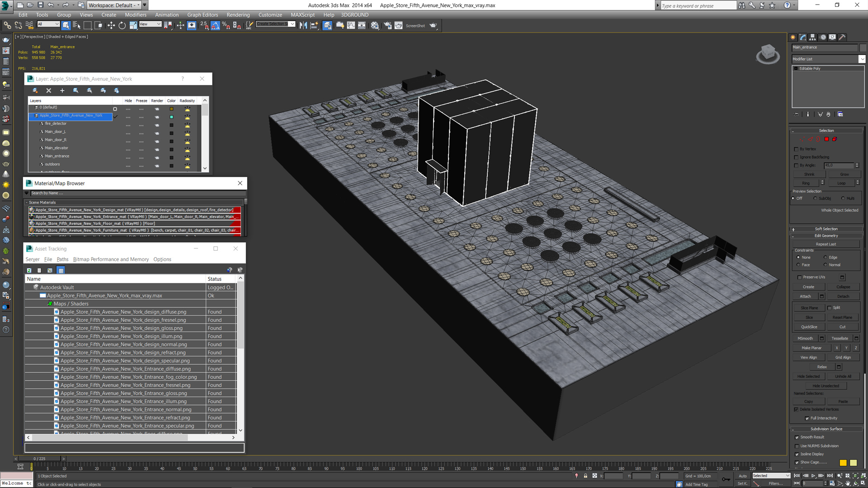
Task: Open the Material Editor icon
Action: [375, 26]
